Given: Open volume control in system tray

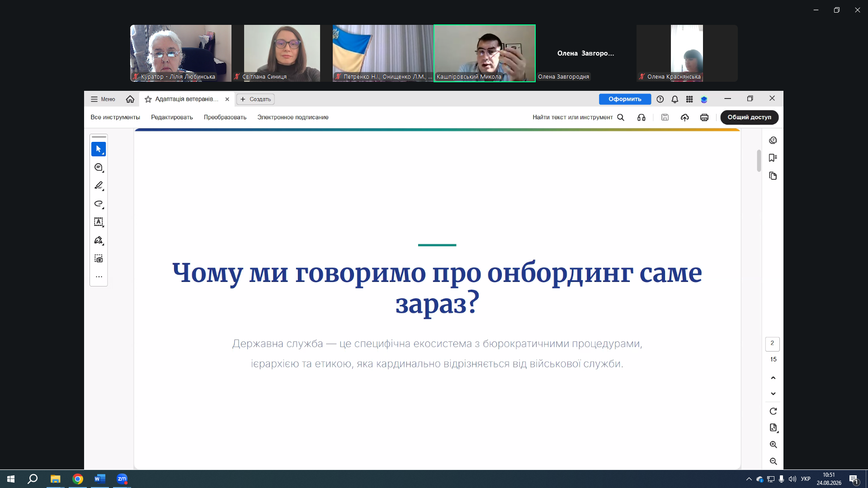Looking at the screenshot, I should pos(792,479).
